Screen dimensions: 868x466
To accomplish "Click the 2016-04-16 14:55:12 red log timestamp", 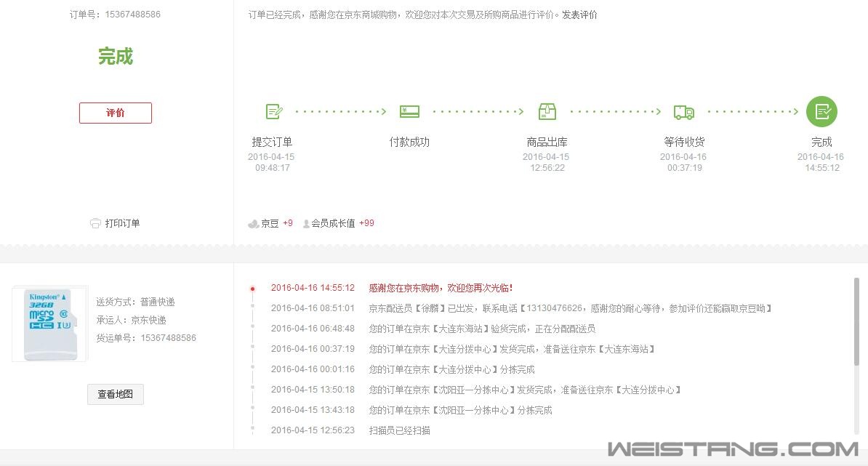I will click(x=313, y=288).
